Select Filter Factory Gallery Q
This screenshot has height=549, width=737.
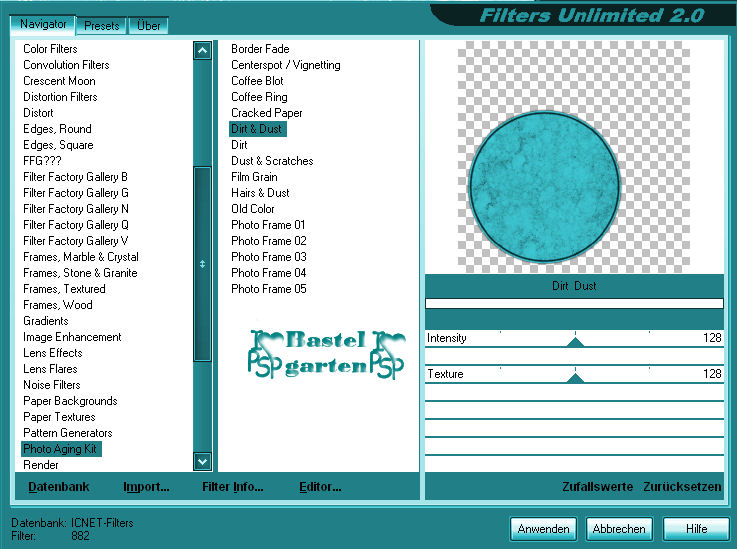(x=76, y=225)
